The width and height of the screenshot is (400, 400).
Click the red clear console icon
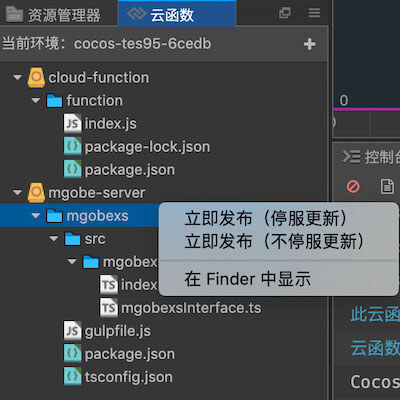click(x=353, y=186)
